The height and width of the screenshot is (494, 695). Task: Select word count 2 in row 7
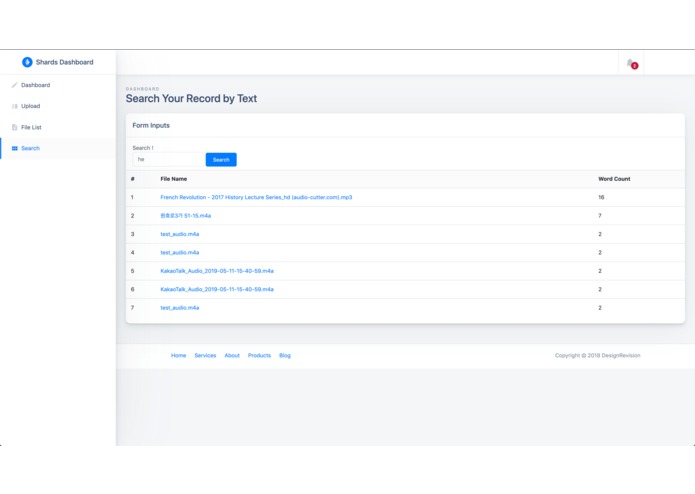600,307
